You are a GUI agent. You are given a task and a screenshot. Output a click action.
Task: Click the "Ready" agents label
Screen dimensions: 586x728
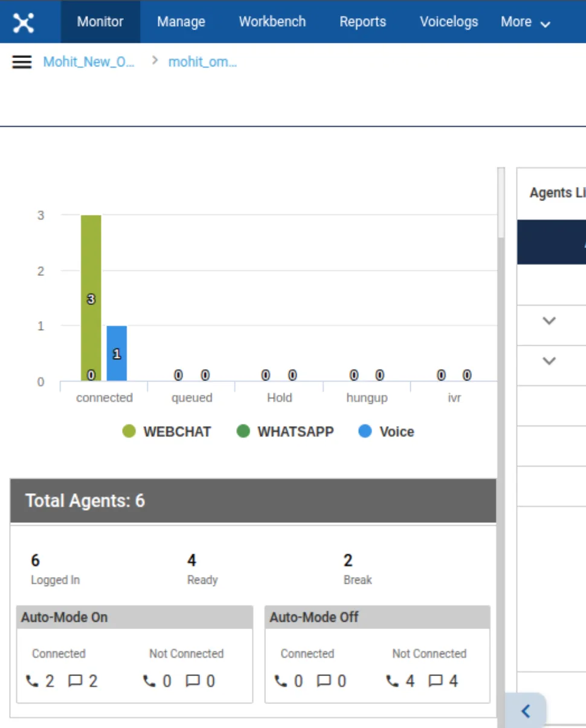[202, 580]
